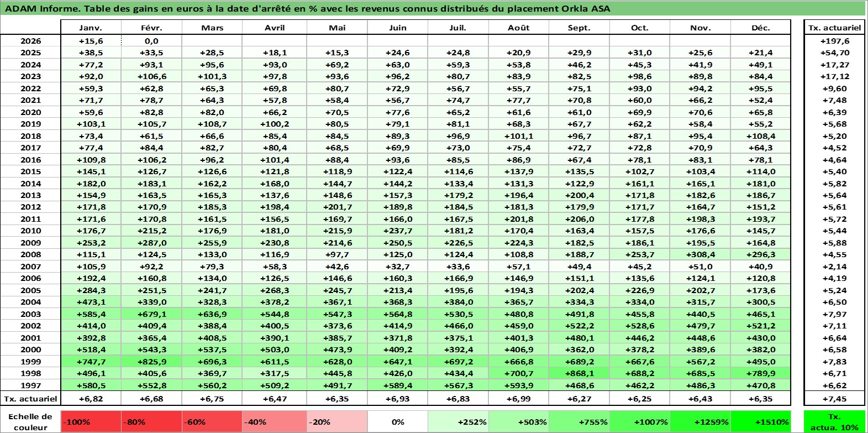Select the +192,4 cell in 2006
The height and width of the screenshot is (433, 868).
pyautogui.click(x=91, y=278)
